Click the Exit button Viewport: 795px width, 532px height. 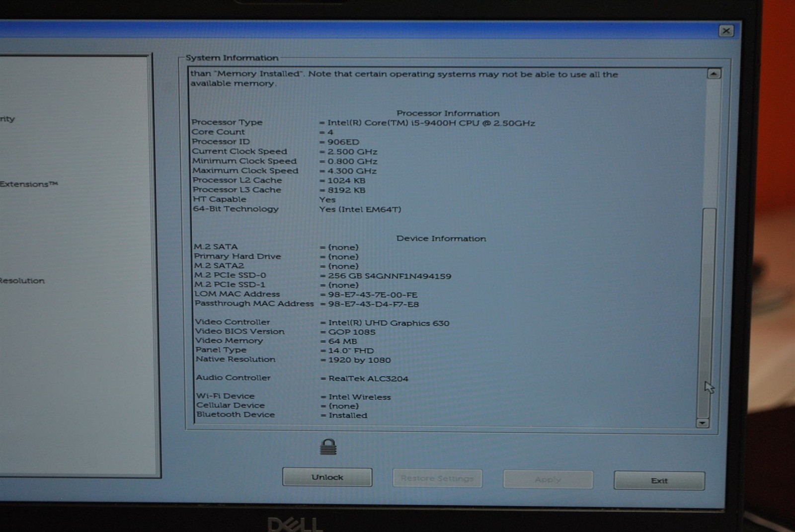[659, 480]
